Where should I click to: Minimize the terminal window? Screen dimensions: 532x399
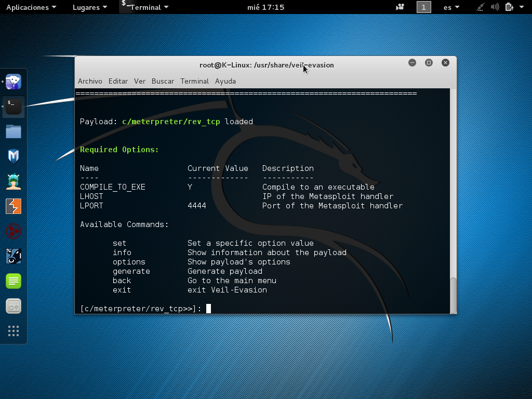click(x=412, y=63)
